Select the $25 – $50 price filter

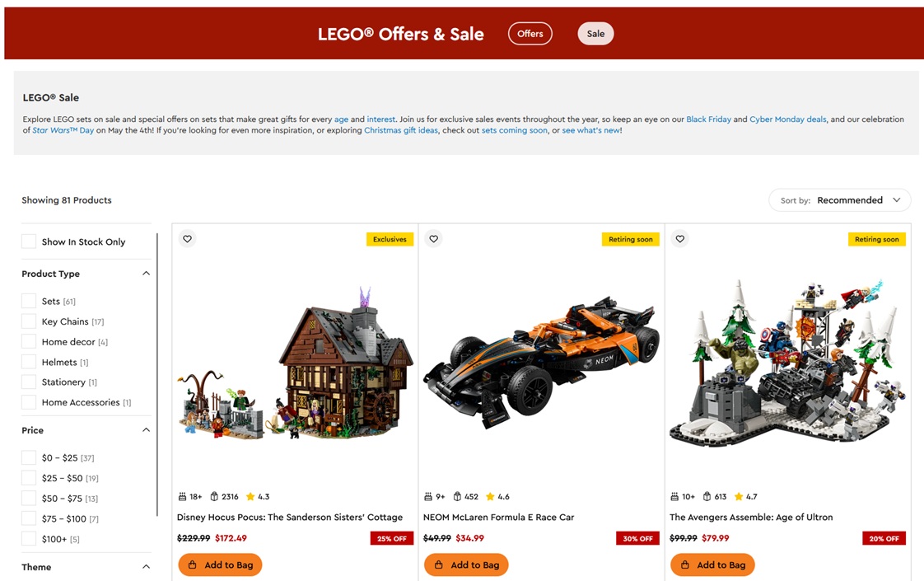click(29, 478)
